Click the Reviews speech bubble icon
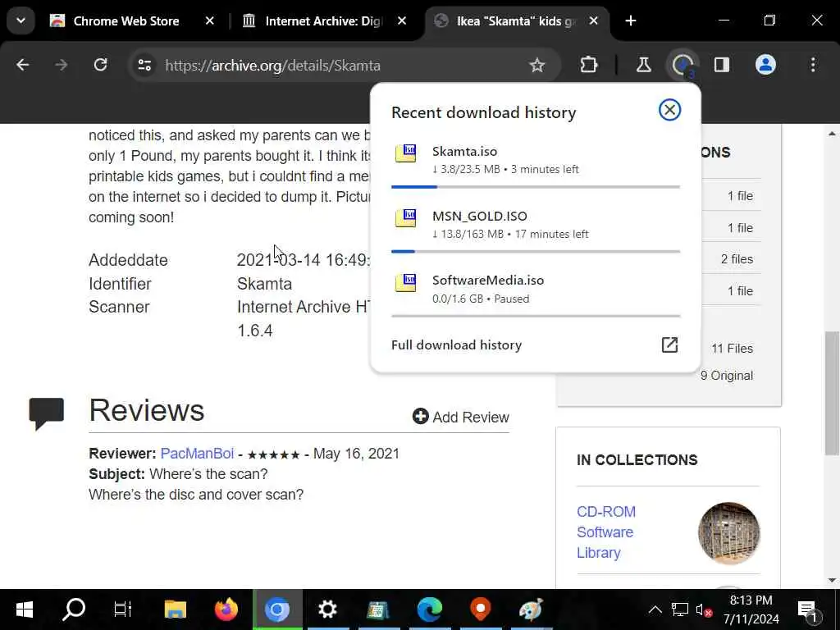The height and width of the screenshot is (630, 840). (x=47, y=413)
